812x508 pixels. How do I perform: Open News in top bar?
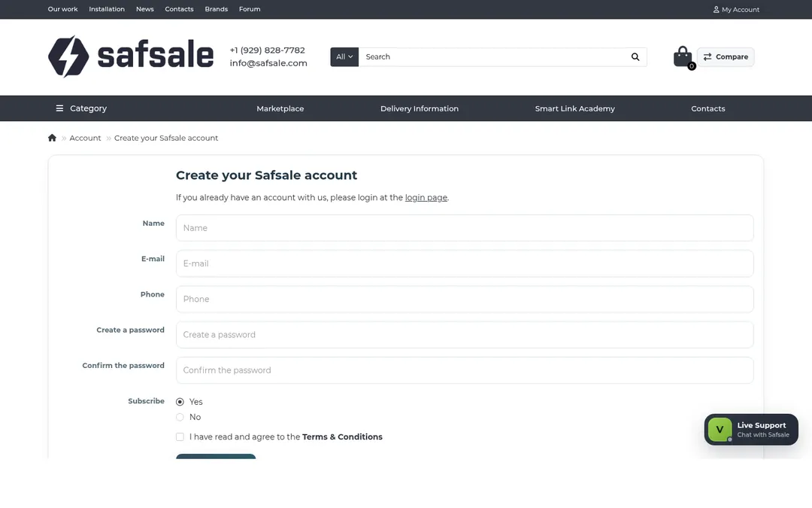[145, 9]
